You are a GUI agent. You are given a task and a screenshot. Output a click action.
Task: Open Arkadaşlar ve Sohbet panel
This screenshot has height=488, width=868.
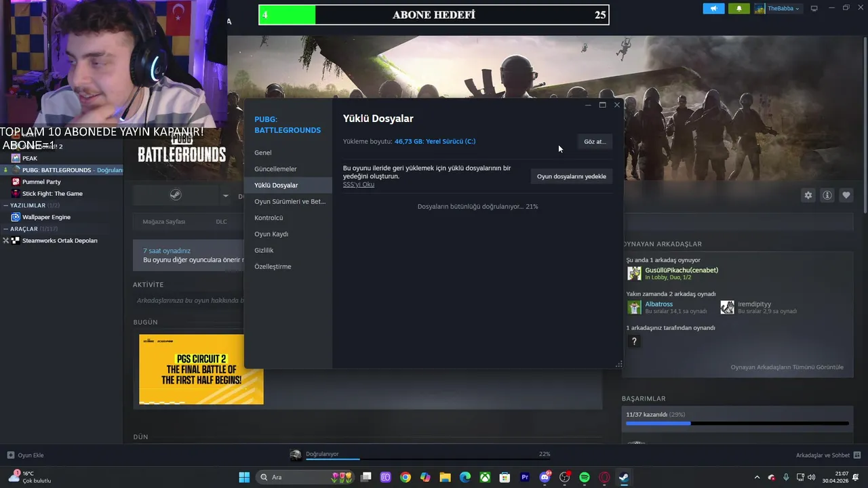click(829, 455)
